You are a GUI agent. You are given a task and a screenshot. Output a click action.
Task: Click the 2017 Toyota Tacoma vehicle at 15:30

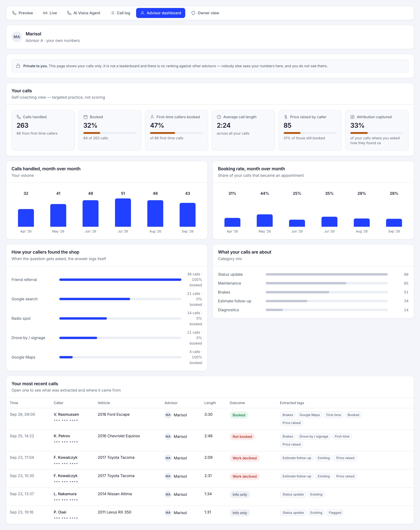[116, 476]
